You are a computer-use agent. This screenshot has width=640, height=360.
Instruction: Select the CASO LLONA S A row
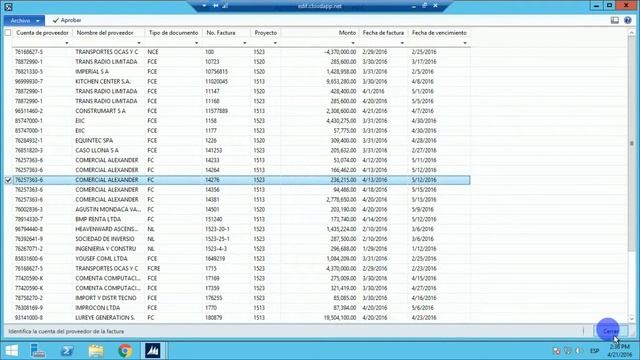[x=241, y=150]
